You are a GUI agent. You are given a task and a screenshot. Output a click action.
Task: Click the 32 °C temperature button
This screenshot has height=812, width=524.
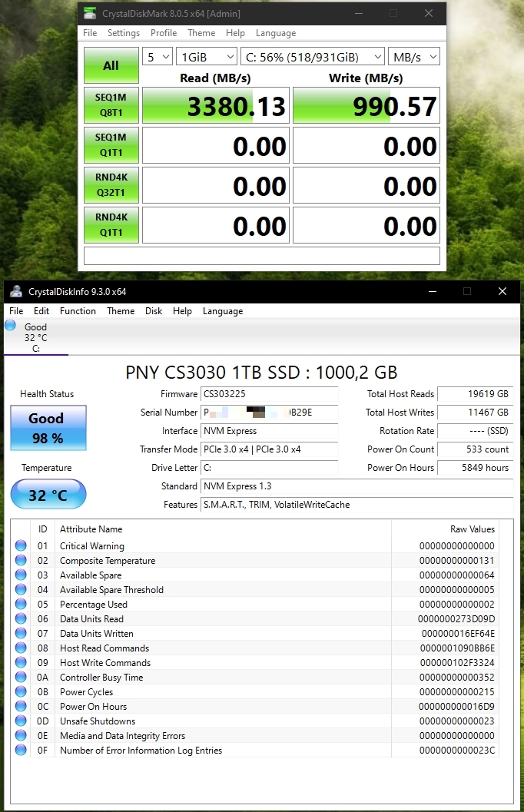click(x=48, y=495)
